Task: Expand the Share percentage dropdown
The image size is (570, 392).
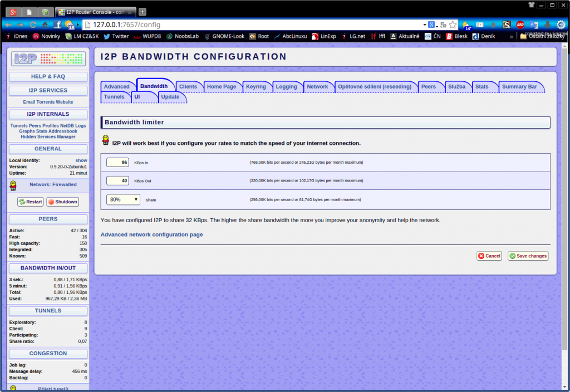Action: click(123, 200)
